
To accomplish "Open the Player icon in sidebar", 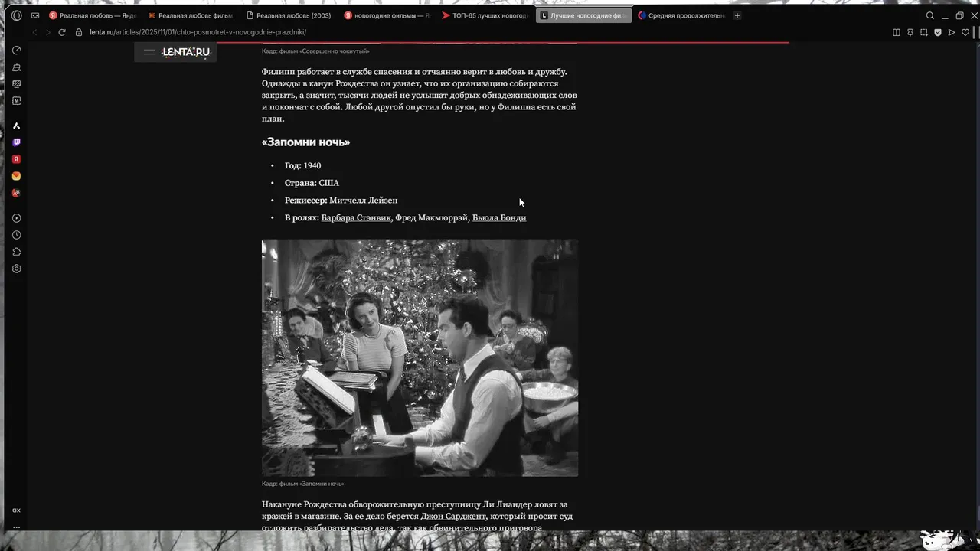I will (16, 218).
